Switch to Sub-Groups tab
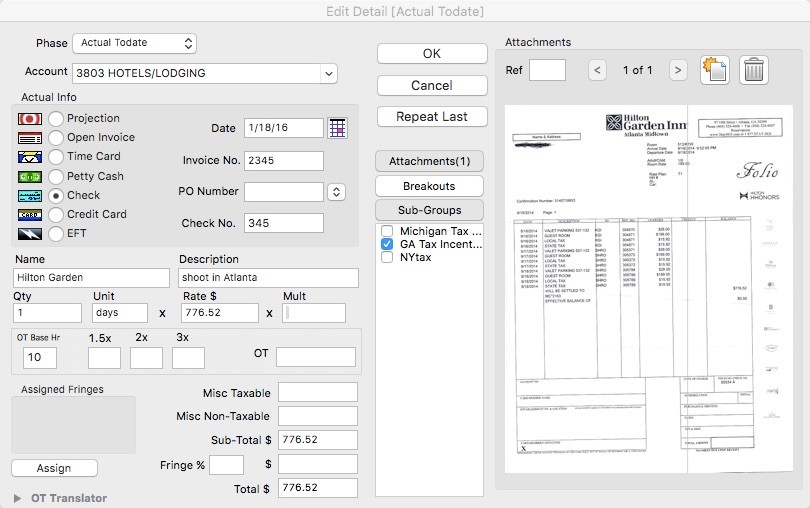 click(x=429, y=211)
